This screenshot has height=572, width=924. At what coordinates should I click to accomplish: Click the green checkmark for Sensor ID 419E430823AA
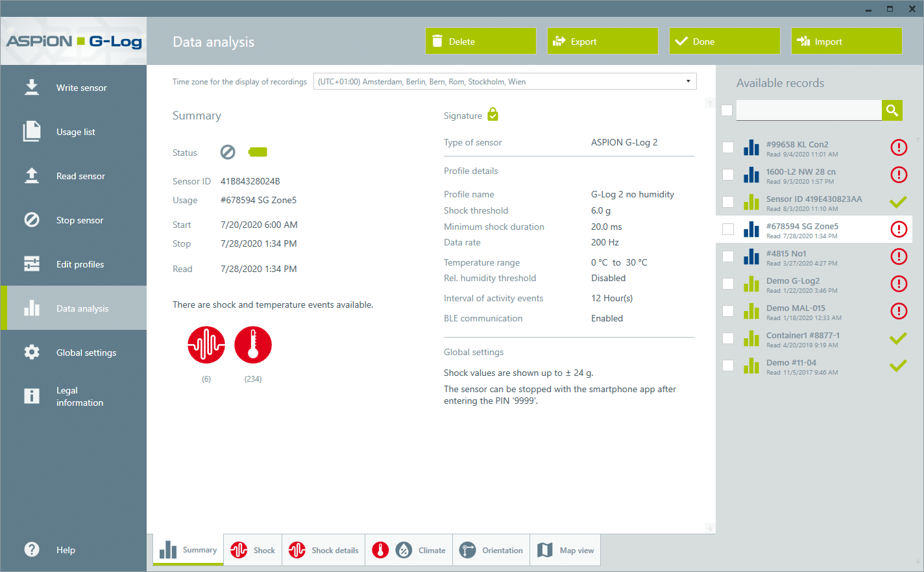(x=898, y=202)
